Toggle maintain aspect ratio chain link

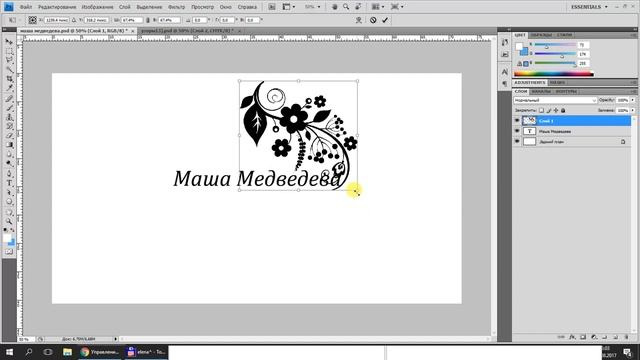click(147, 20)
